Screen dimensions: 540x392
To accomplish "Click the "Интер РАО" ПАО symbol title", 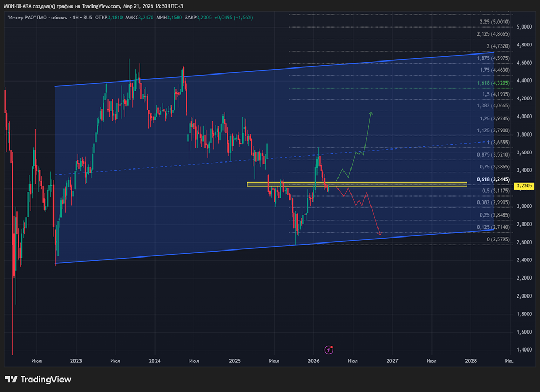I will [x=37, y=18].
